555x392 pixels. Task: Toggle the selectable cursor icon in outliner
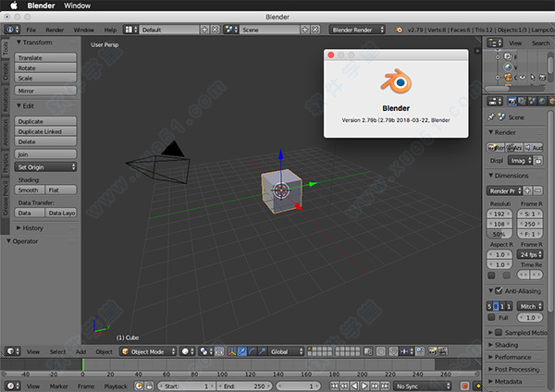point(533,77)
